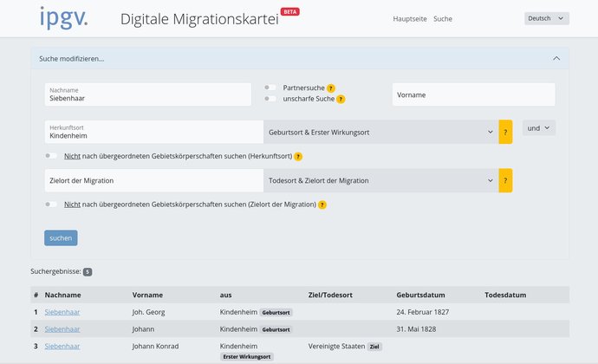Screen dimensions: 598x364
Task: Click the first name Johann Konrad
Action: pos(155,346)
